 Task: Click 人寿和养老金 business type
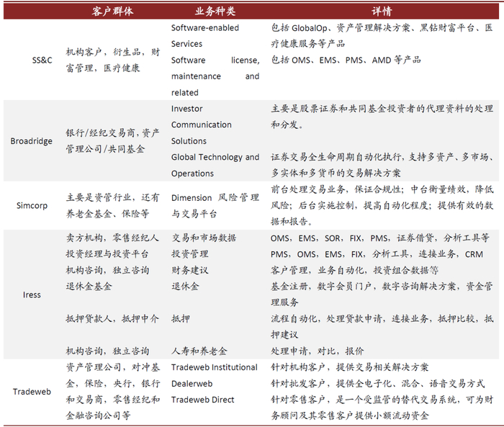pyautogui.click(x=199, y=351)
